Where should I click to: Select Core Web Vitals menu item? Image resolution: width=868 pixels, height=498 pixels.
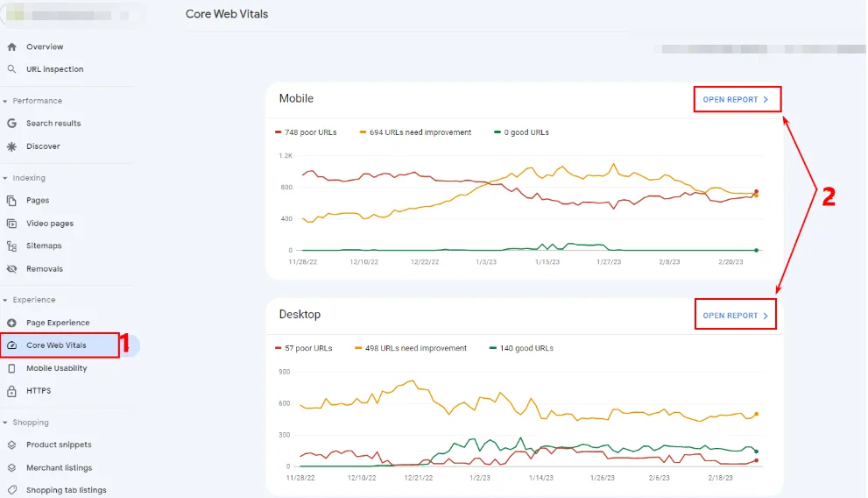click(x=56, y=345)
